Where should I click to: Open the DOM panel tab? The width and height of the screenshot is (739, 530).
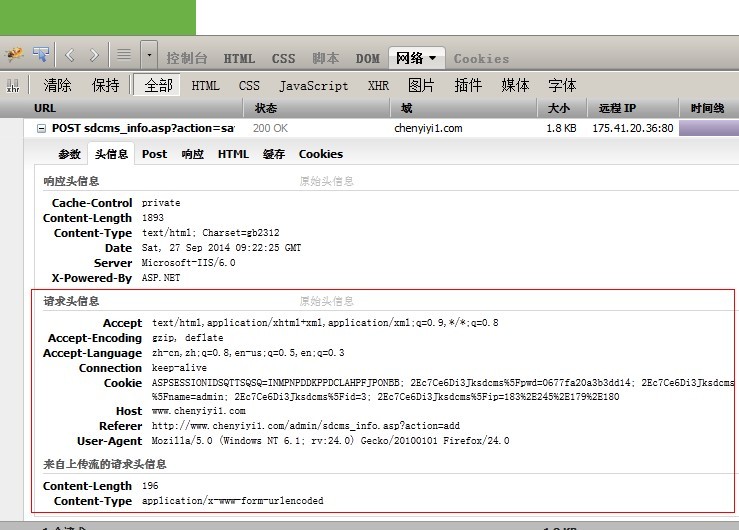click(368, 59)
